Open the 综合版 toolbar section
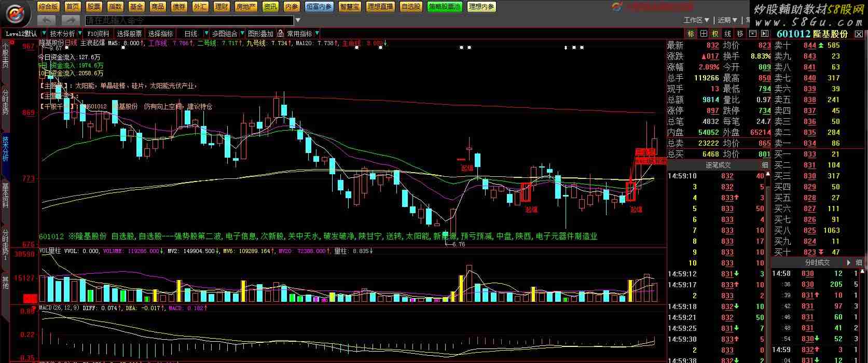The height and width of the screenshot is (363, 868). 48,7
